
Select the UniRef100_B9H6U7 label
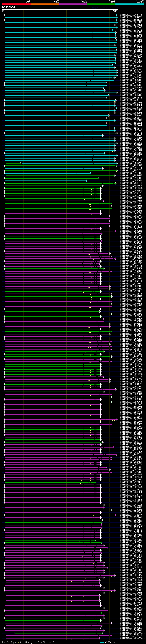pos(131,120)
